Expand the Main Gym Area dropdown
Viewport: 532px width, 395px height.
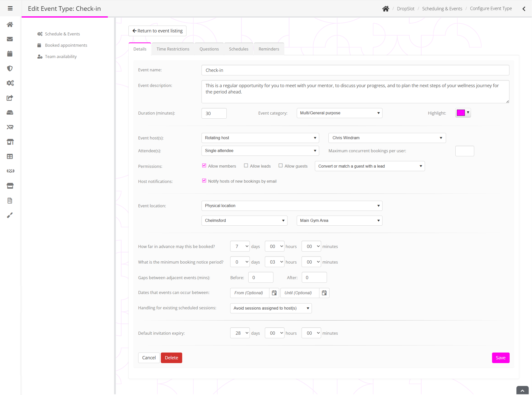pos(339,221)
